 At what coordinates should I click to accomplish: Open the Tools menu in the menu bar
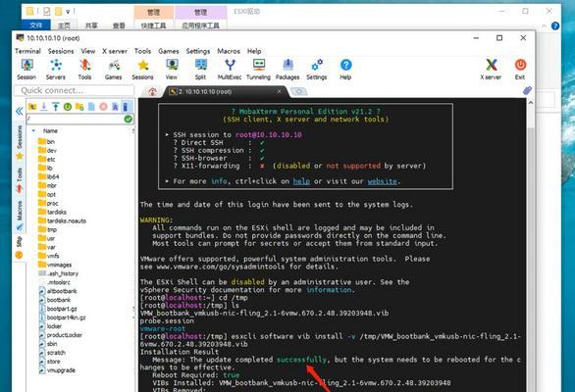click(142, 51)
